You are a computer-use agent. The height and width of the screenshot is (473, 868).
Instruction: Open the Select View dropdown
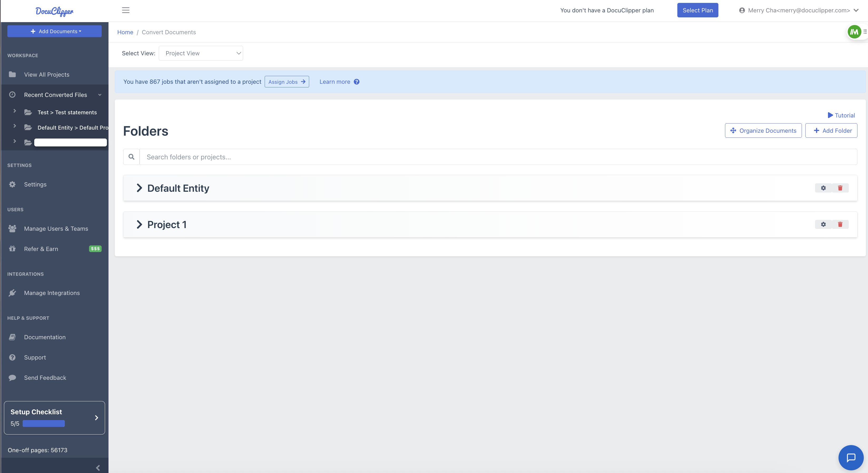point(201,53)
